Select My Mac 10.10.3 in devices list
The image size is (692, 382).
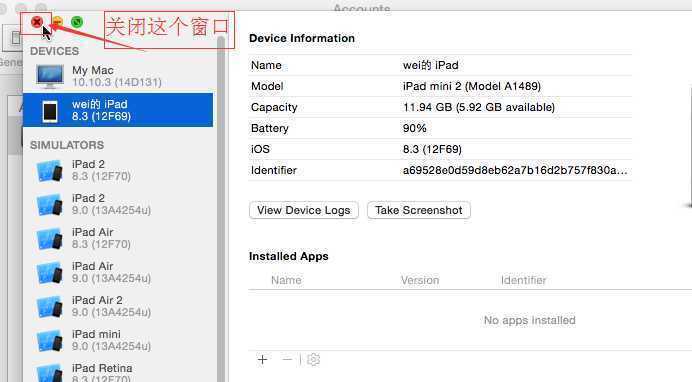118,76
